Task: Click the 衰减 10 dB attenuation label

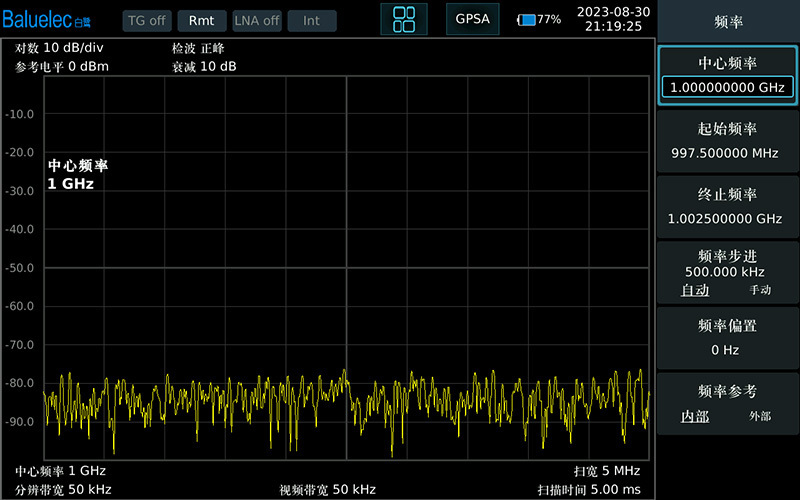Action: point(204,66)
